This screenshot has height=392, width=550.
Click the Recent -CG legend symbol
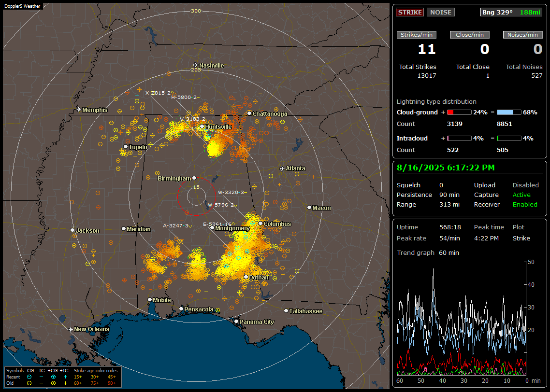click(29, 377)
